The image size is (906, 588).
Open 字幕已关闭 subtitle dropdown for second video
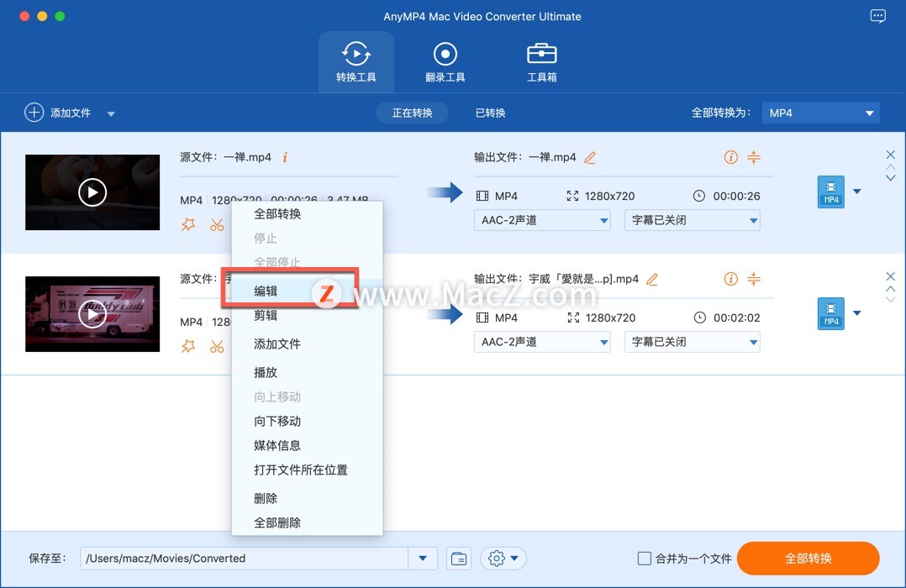click(x=693, y=342)
